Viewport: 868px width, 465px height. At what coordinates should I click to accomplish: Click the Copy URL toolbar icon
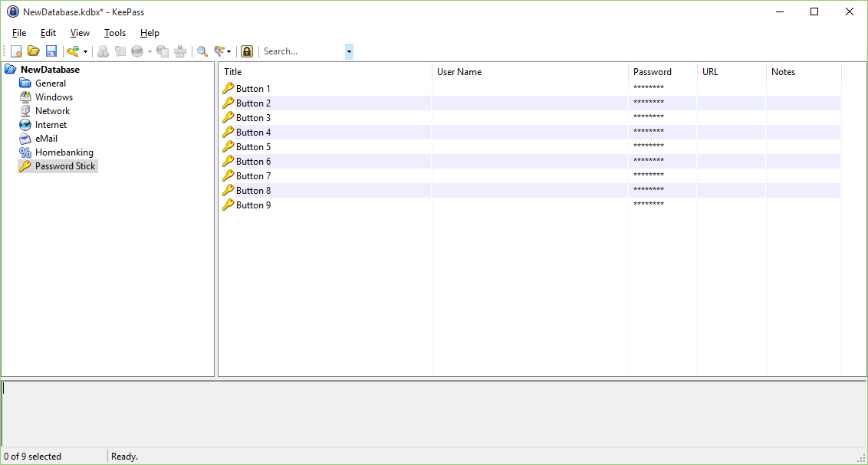[x=163, y=51]
